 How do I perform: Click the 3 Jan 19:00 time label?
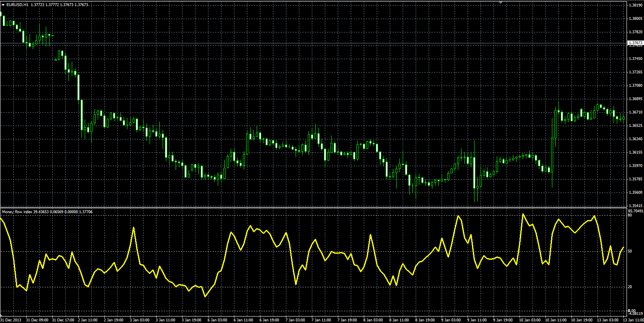click(191, 320)
